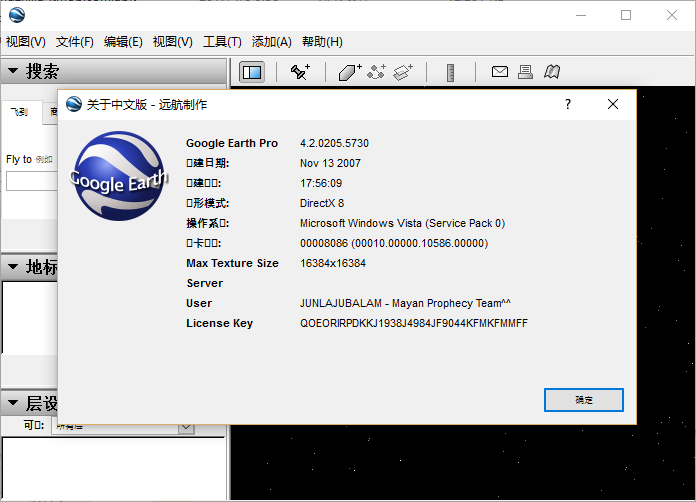The height and width of the screenshot is (502, 696).
Task: Click the build time '17:56:09'
Action: (x=321, y=183)
